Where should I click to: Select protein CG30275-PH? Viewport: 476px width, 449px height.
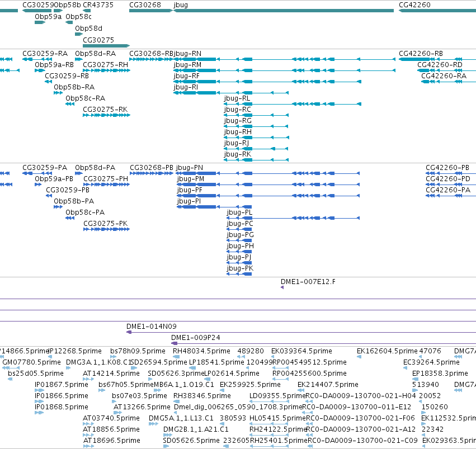(106, 179)
